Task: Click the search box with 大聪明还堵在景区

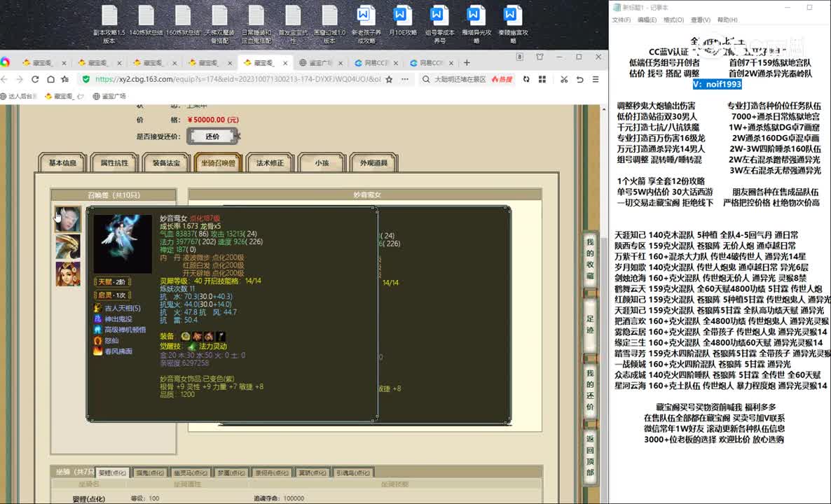Action: 460,79
